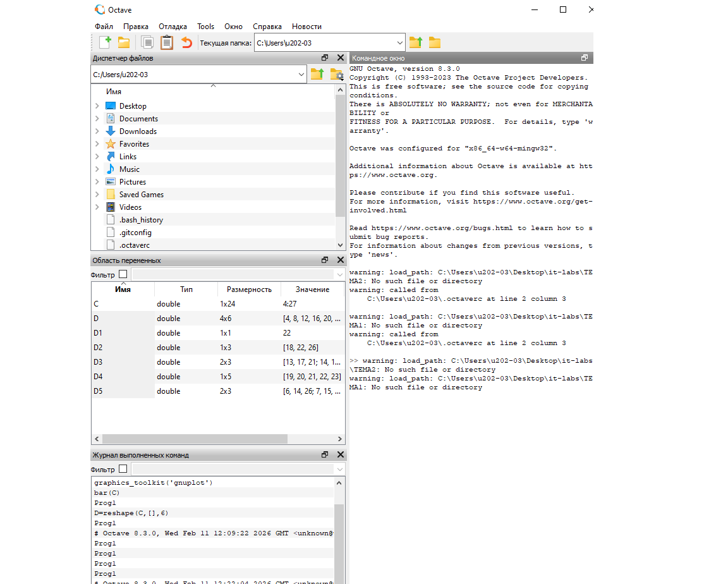Open the current folder dropdown in toolbar
Image resolution: width=728 pixels, height=584 pixels.
click(x=399, y=43)
